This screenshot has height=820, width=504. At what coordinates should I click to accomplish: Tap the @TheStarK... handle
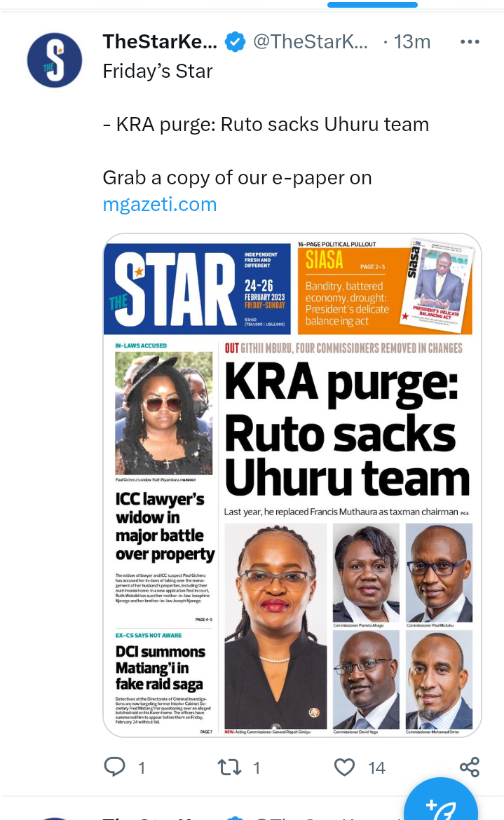pos(310,42)
